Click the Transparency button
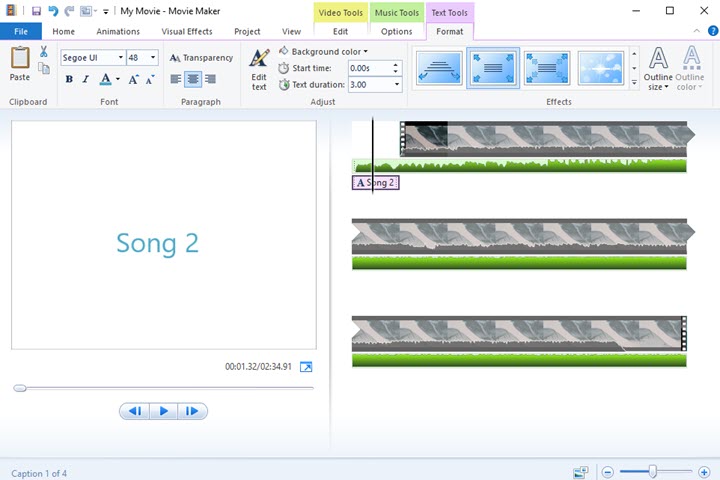 pos(201,58)
